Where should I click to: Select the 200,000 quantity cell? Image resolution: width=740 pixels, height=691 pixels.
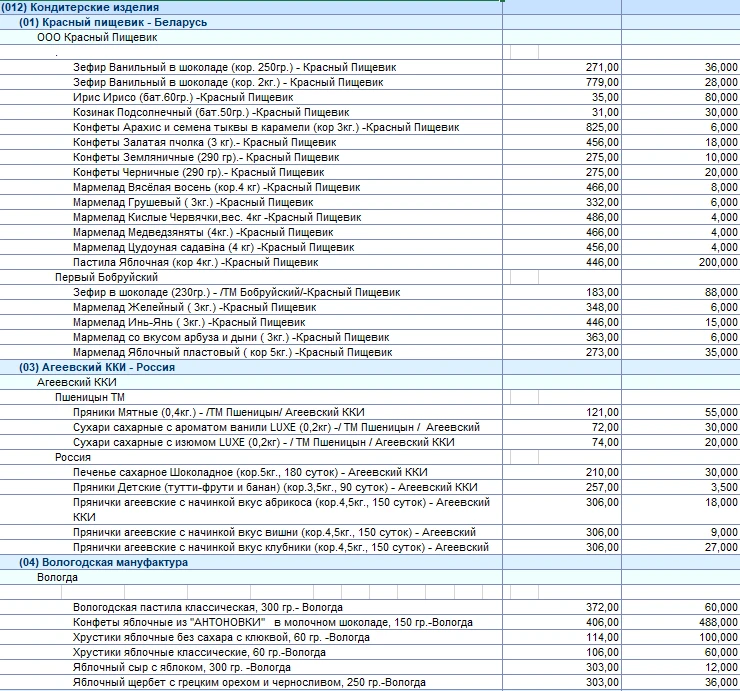pos(716,262)
